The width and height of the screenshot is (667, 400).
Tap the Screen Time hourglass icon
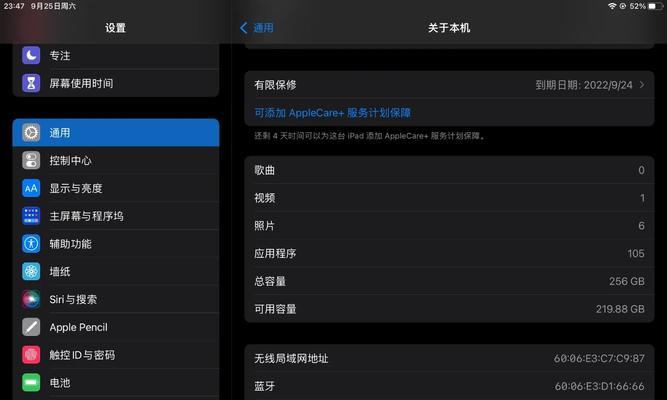point(31,83)
